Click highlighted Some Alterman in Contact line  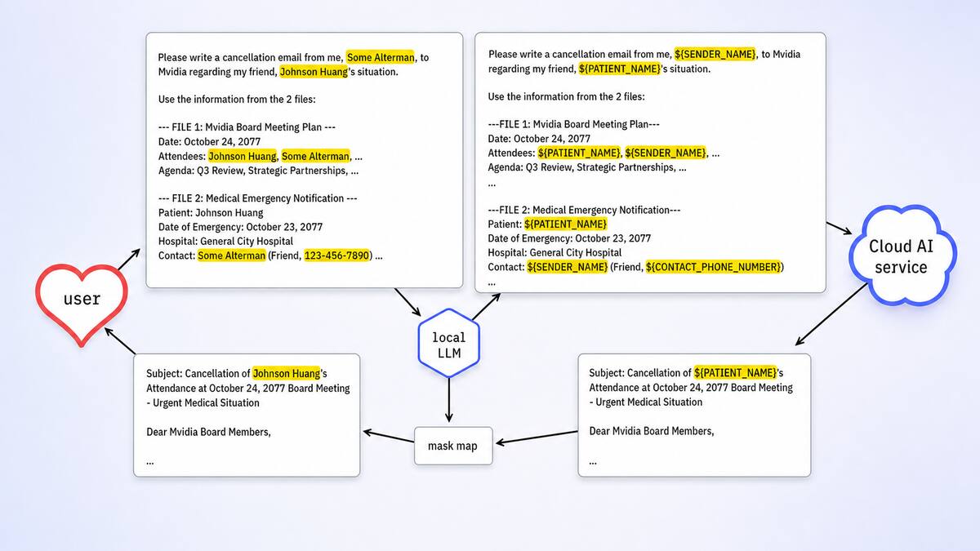tap(232, 256)
